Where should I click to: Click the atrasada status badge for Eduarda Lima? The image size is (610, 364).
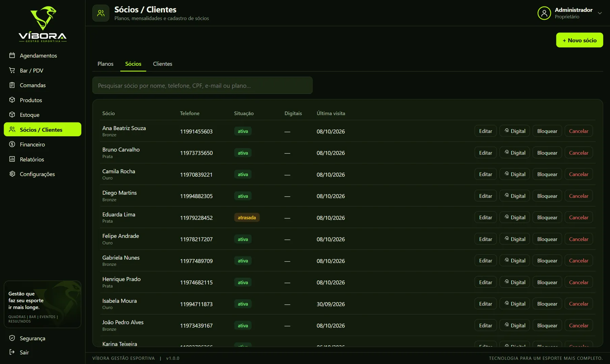click(x=247, y=217)
